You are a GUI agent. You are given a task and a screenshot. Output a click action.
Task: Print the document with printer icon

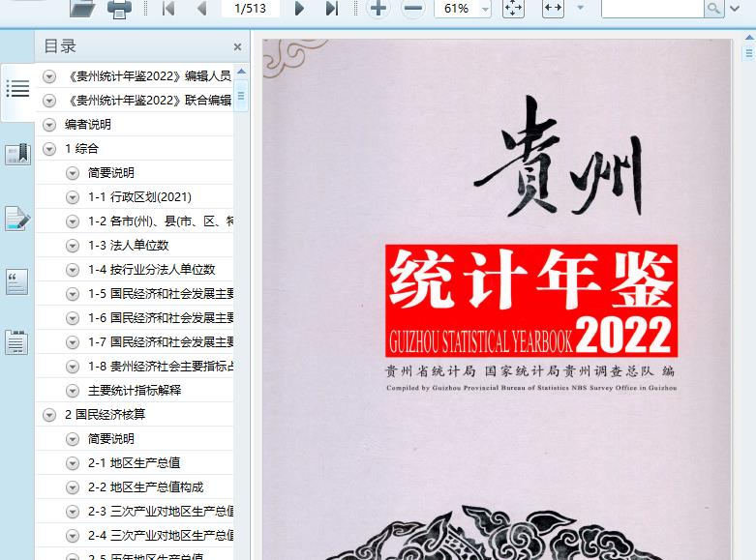pos(119,9)
